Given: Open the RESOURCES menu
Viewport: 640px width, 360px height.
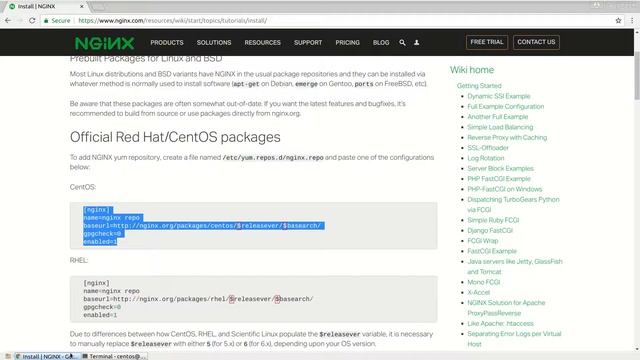Looking at the screenshot, I should [262, 42].
